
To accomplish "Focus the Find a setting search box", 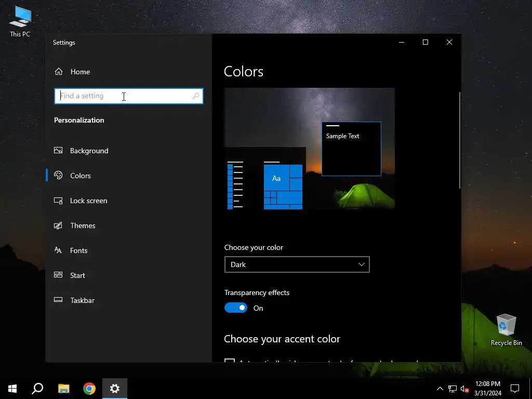I will point(129,96).
